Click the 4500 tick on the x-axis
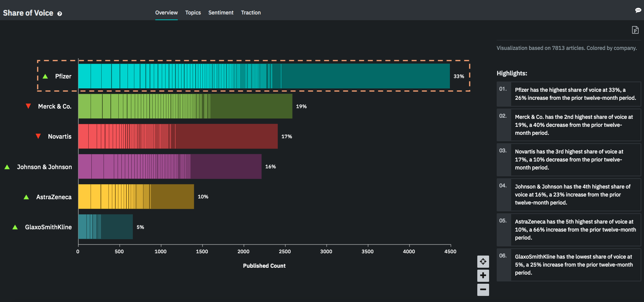 [450, 251]
